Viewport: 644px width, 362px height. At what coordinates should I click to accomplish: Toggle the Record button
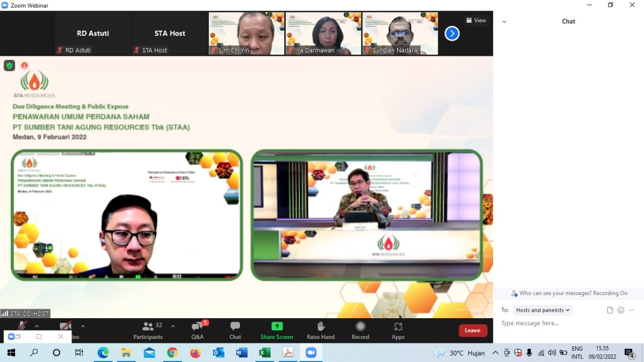[360, 330]
